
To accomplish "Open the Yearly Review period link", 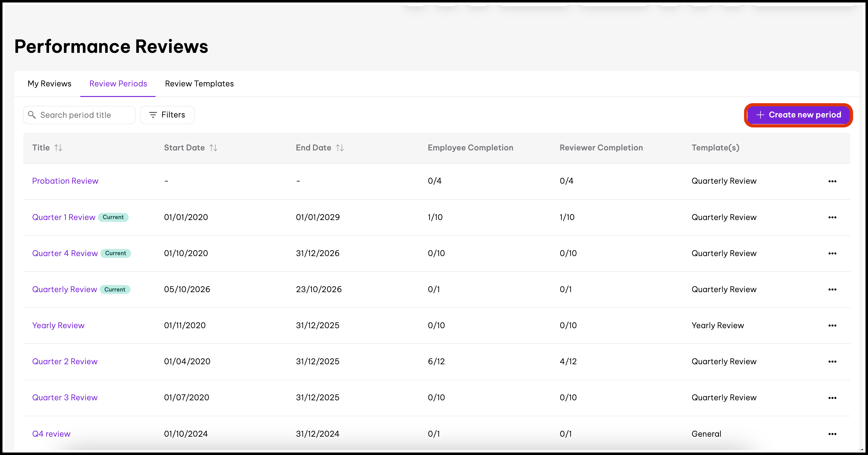I will tap(58, 326).
